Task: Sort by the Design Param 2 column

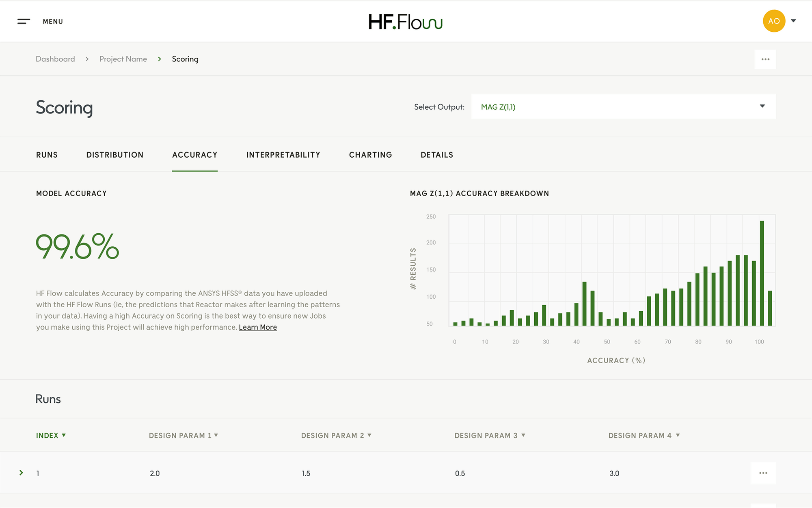Action: tap(336, 435)
